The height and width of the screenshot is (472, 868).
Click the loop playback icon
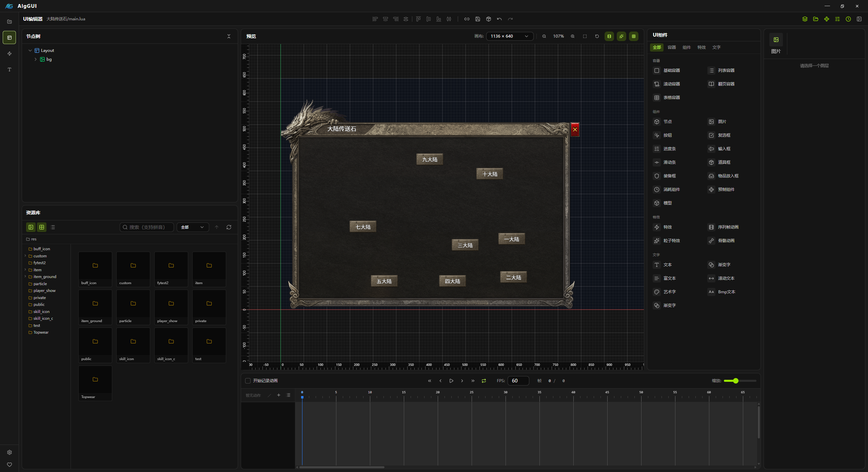[x=484, y=381]
